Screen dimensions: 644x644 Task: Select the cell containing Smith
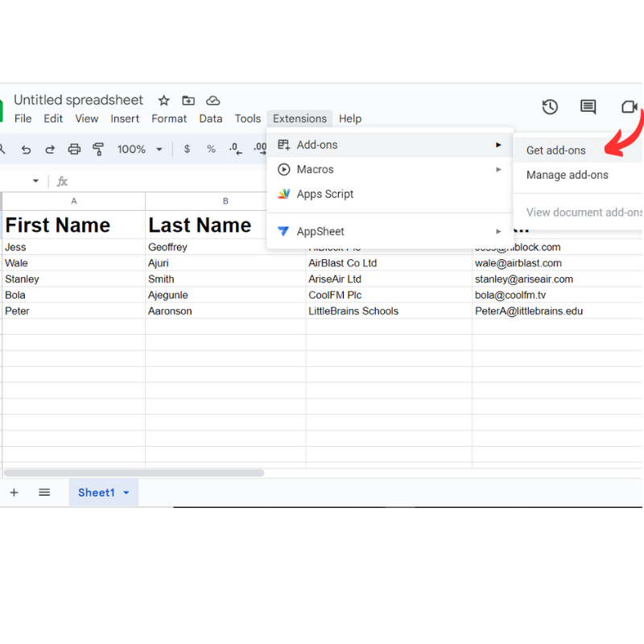tap(225, 279)
